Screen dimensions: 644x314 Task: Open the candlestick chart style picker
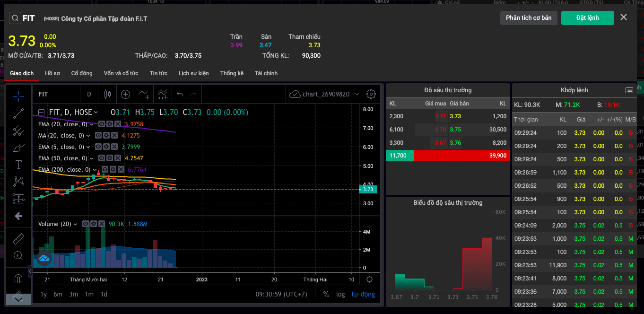pos(107,94)
